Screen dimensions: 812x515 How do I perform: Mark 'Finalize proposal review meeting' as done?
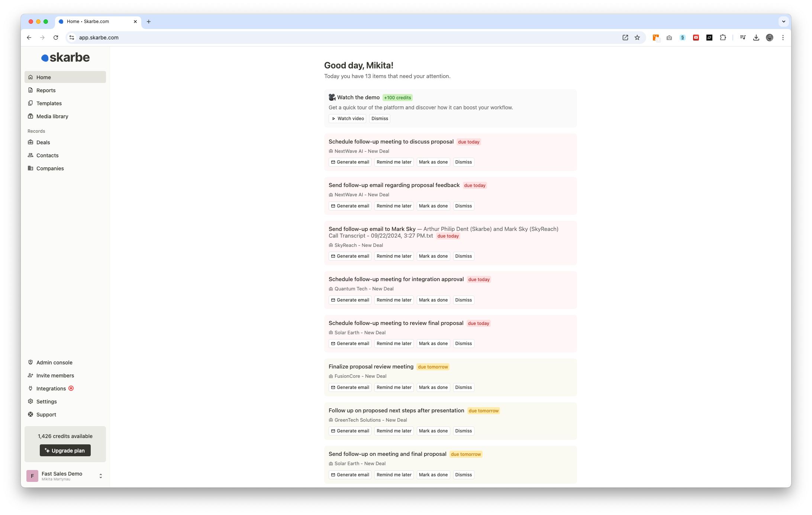click(x=433, y=387)
